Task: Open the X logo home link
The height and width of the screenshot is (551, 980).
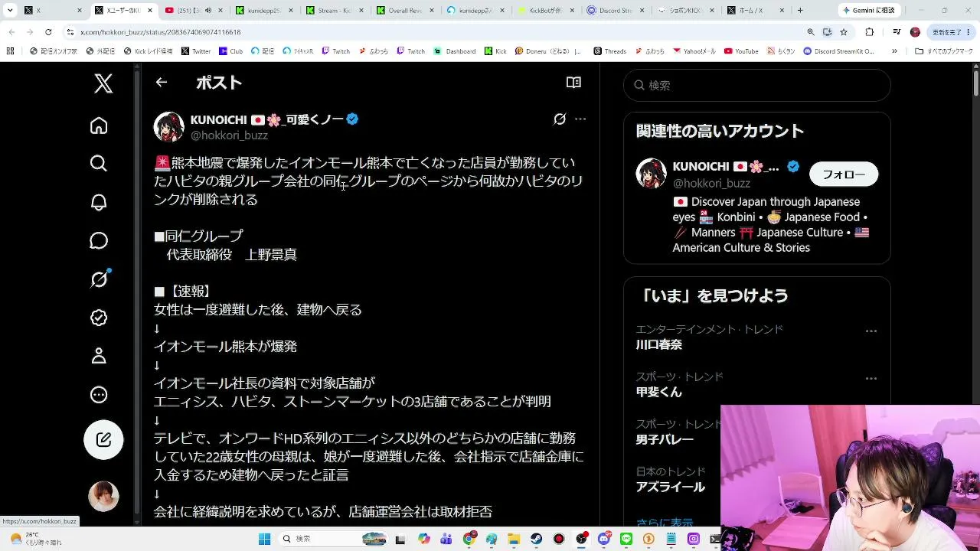Action: point(103,83)
